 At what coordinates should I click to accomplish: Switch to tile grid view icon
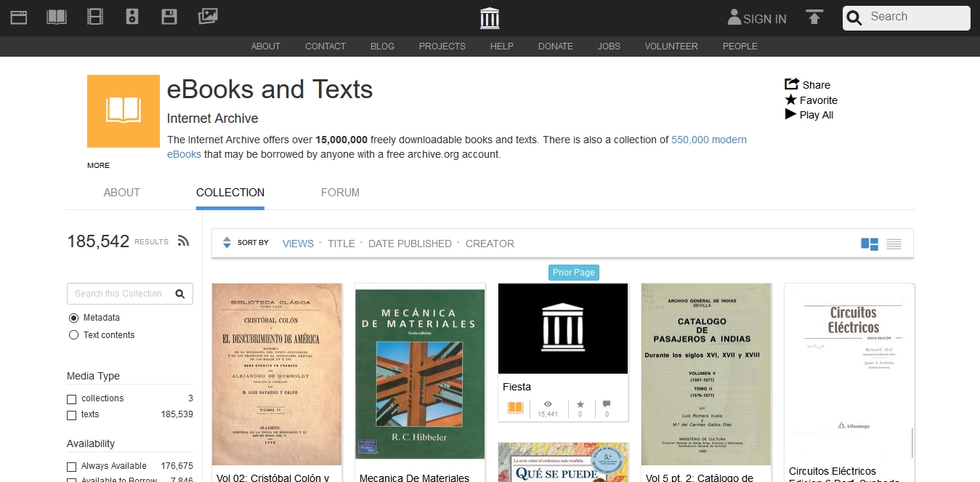(x=870, y=244)
